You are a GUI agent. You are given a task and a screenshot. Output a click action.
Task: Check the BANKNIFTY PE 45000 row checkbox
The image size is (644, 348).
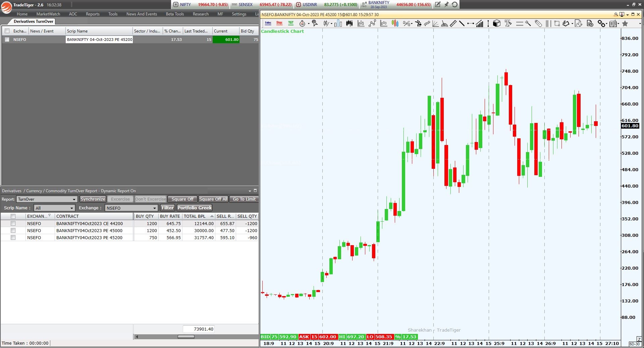click(x=13, y=230)
